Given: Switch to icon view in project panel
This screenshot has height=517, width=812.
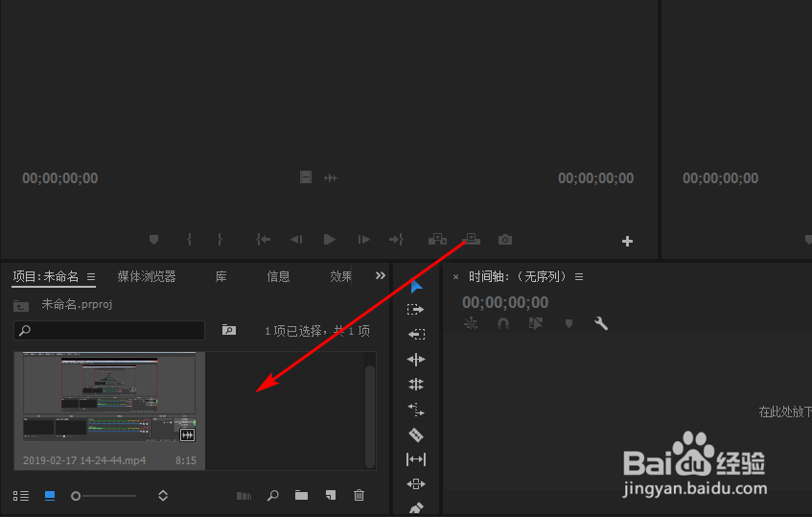Looking at the screenshot, I should point(50,496).
